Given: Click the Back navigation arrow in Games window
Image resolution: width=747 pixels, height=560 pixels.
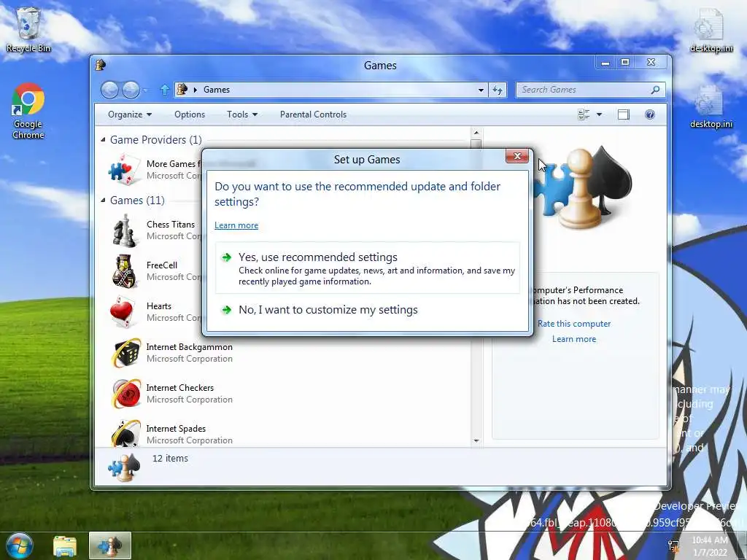Looking at the screenshot, I should pos(109,90).
